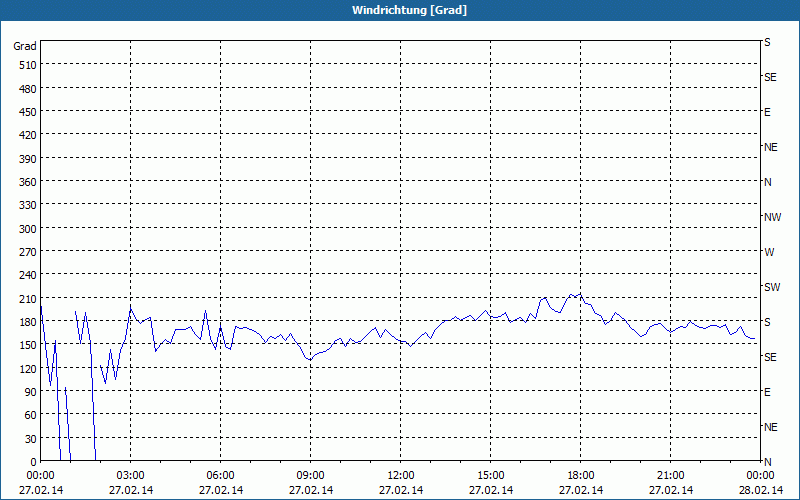Select the 21:00 time axis label
Image resolution: width=800 pixels, height=500 pixels.
point(670,475)
